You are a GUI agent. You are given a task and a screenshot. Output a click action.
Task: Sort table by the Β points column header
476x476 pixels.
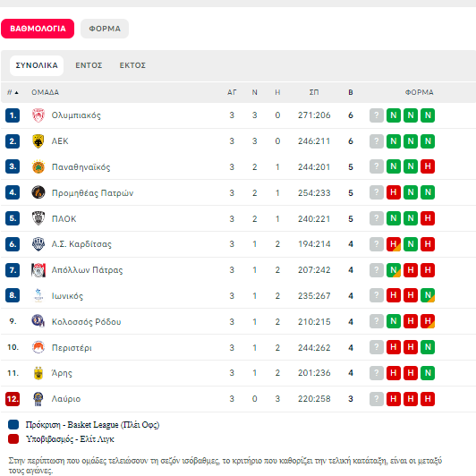[x=351, y=92]
